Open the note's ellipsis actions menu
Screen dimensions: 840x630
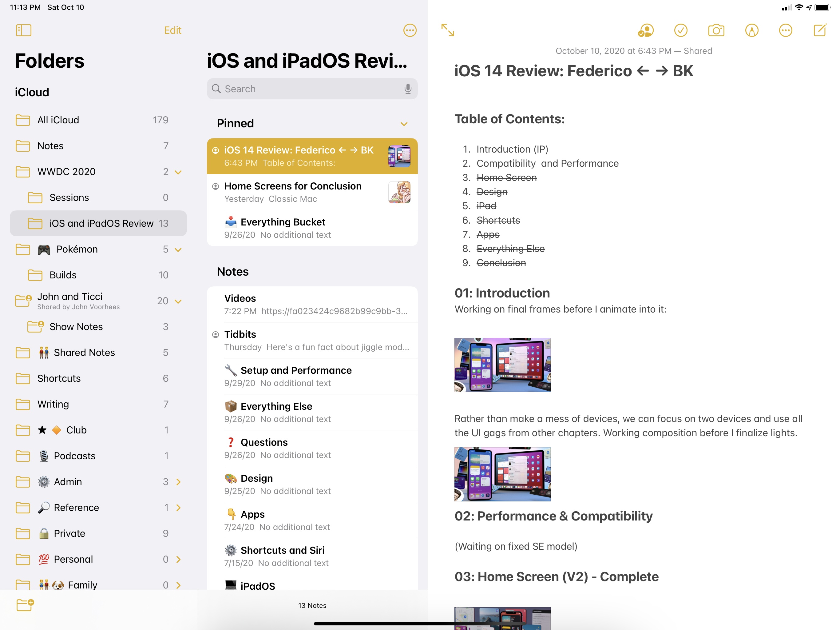pyautogui.click(x=785, y=30)
